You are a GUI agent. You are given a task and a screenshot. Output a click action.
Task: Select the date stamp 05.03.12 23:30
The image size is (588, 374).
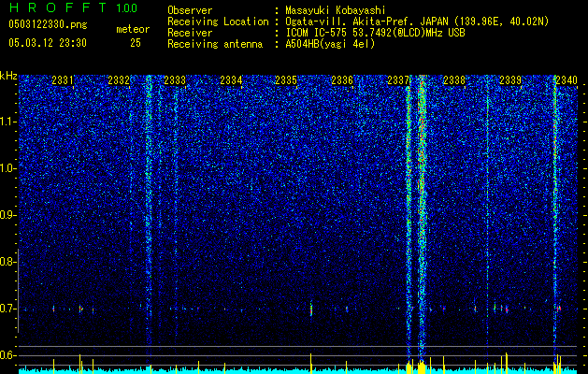48,43
